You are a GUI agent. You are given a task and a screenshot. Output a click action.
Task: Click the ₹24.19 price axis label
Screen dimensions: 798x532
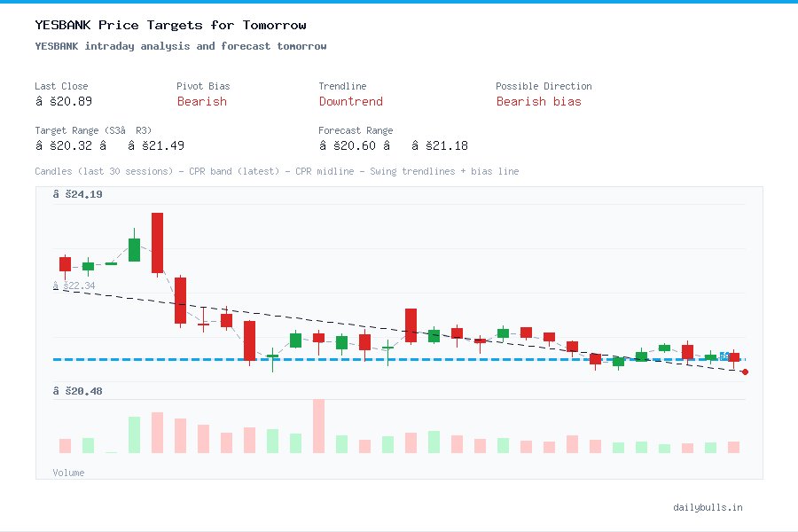[78, 194]
